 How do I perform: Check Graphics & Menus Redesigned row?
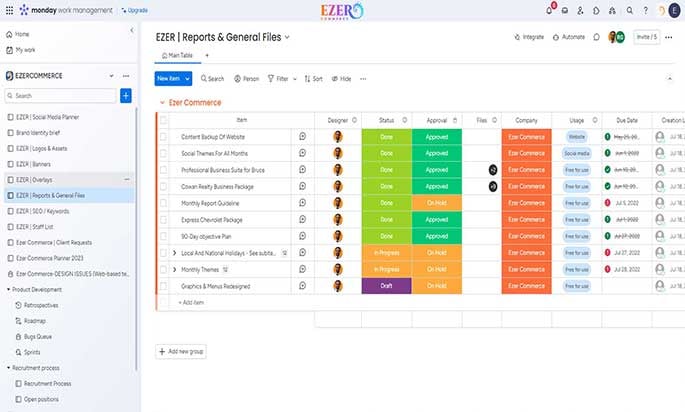pos(163,286)
